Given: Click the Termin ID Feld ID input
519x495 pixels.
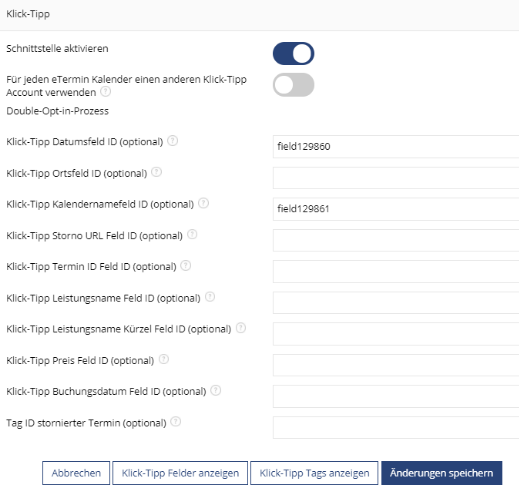Looking at the screenshot, I should (x=396, y=271).
